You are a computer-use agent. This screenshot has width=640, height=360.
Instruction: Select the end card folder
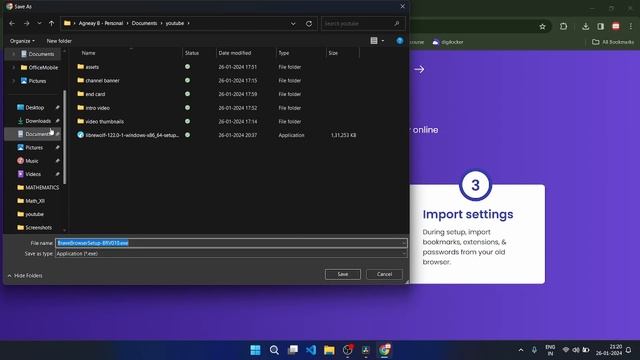click(x=95, y=94)
